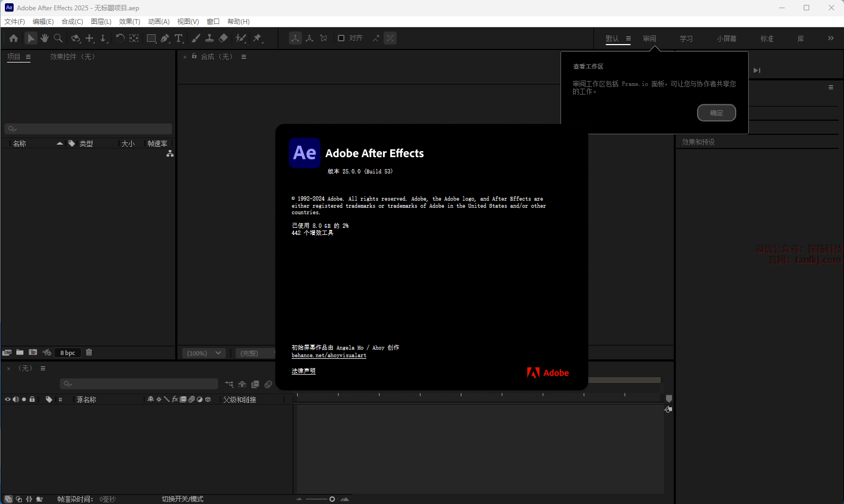The height and width of the screenshot is (504, 844).
Task: Create a new folder in Project panel
Action: pos(20,353)
